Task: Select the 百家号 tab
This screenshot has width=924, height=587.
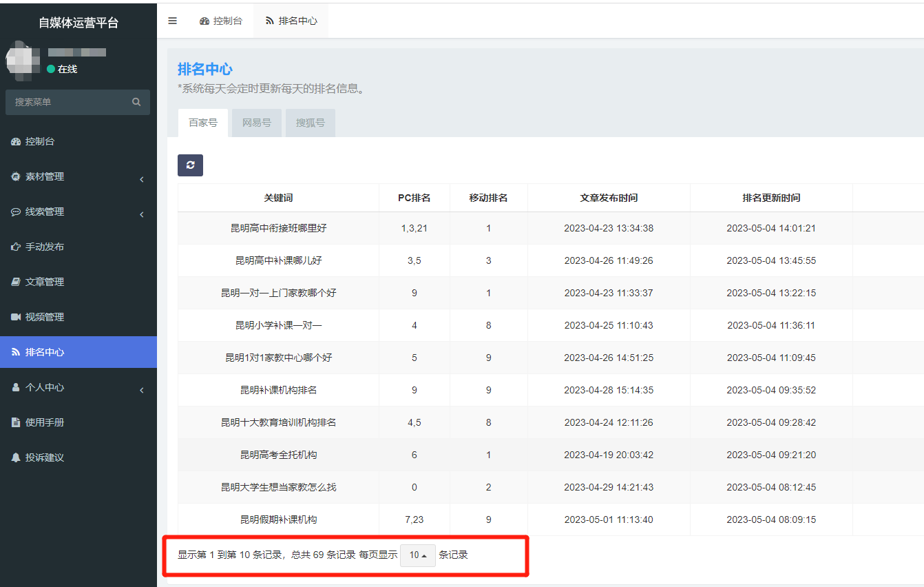Action: pyautogui.click(x=202, y=123)
